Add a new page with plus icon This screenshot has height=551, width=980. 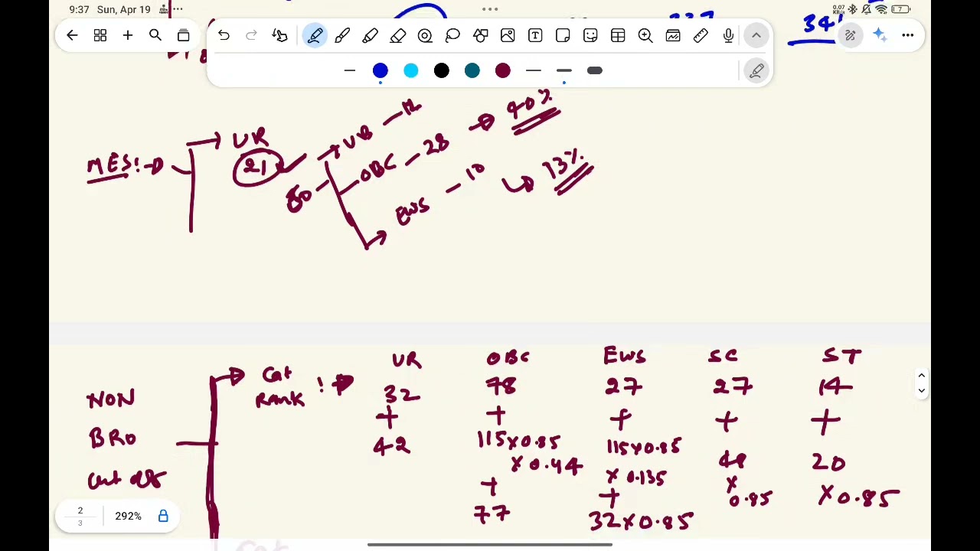coord(128,35)
